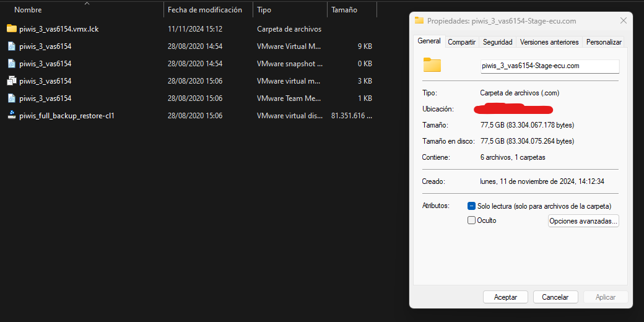644x322 pixels.
Task: Open the Seguridad tab
Action: 497,42
